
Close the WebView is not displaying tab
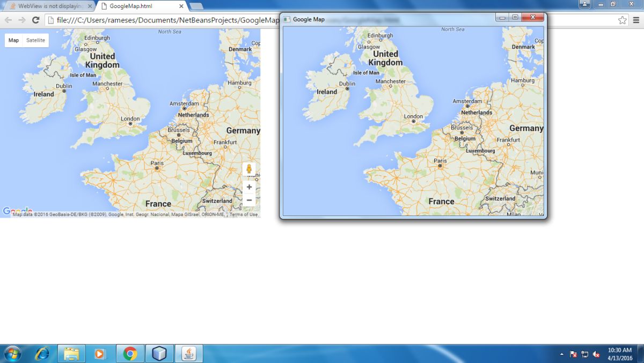89,6
